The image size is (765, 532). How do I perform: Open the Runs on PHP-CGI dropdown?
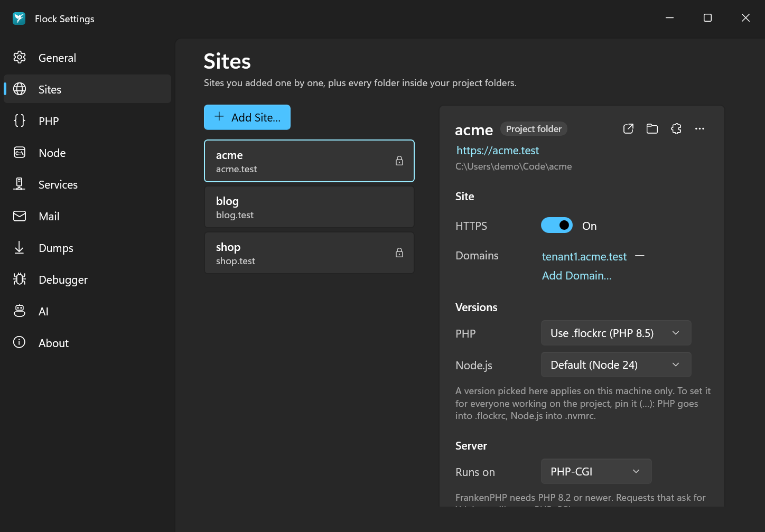tap(596, 471)
